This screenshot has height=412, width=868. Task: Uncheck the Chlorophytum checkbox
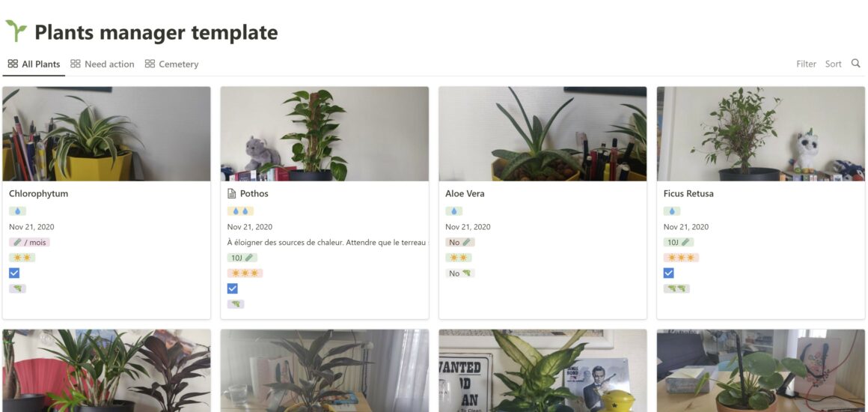click(x=14, y=273)
